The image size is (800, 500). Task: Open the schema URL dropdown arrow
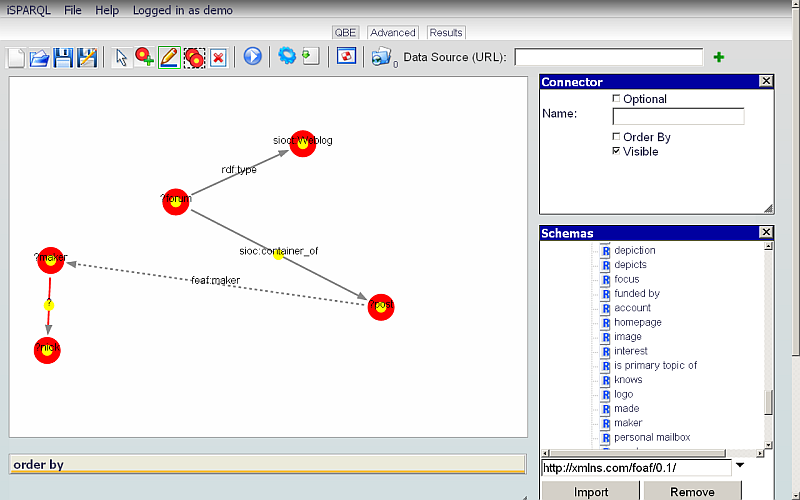(739, 465)
